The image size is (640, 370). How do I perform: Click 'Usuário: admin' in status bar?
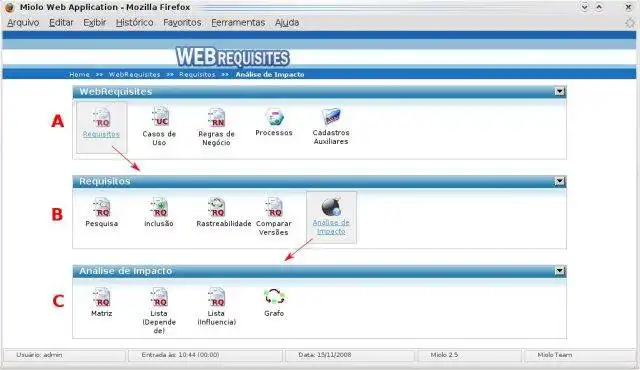(x=39, y=355)
